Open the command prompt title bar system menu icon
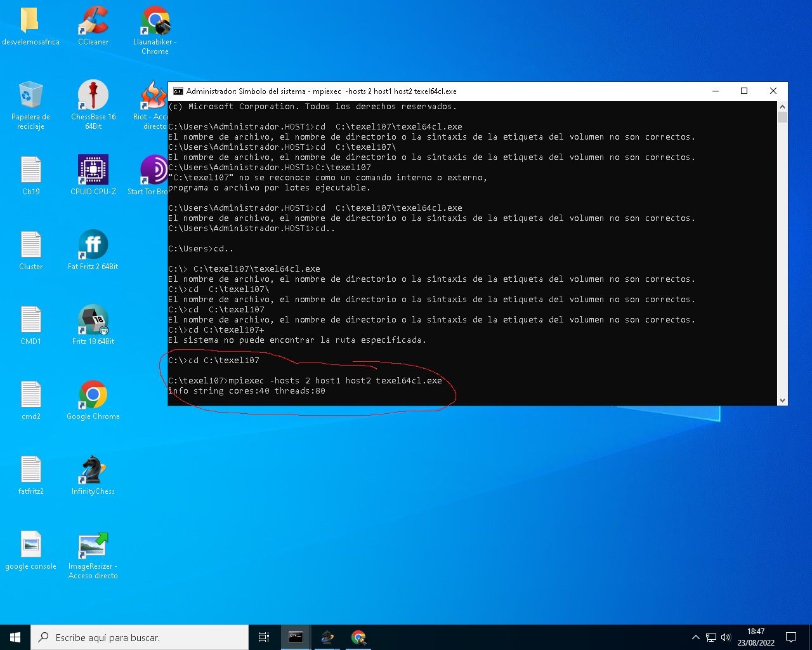This screenshot has width=812, height=650. point(178,91)
